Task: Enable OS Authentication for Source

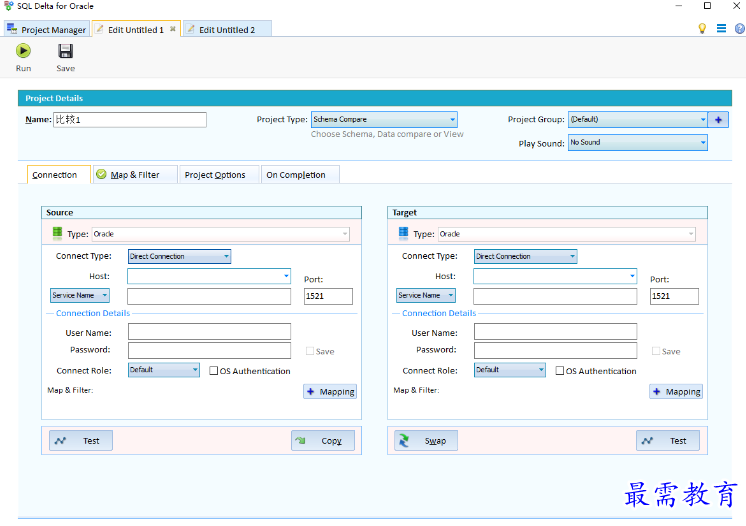Action: coord(214,370)
